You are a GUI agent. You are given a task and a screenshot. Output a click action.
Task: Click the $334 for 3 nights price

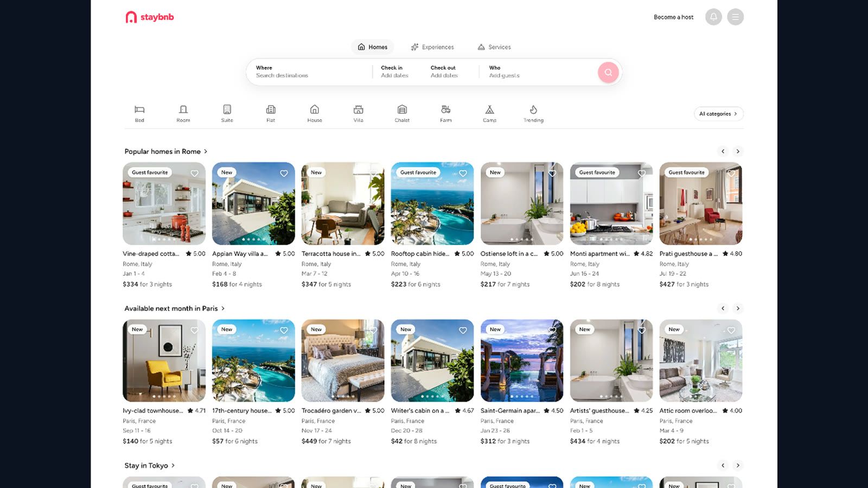click(x=147, y=284)
